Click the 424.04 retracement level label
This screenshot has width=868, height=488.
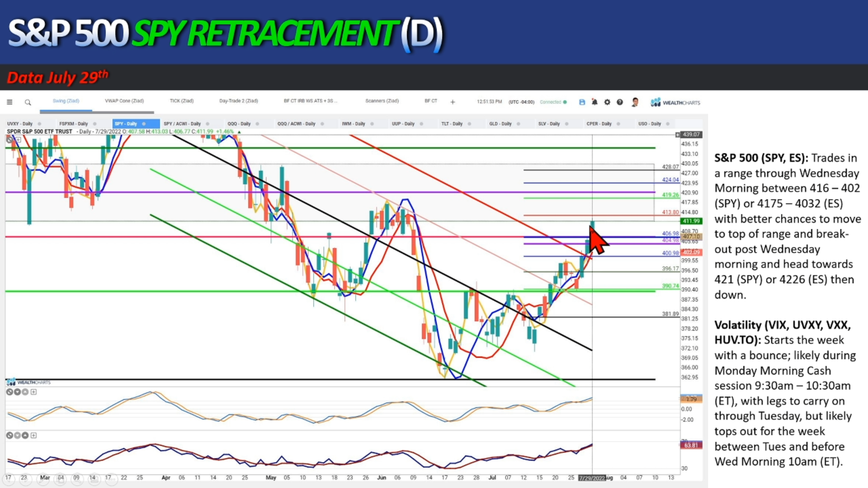coord(670,180)
